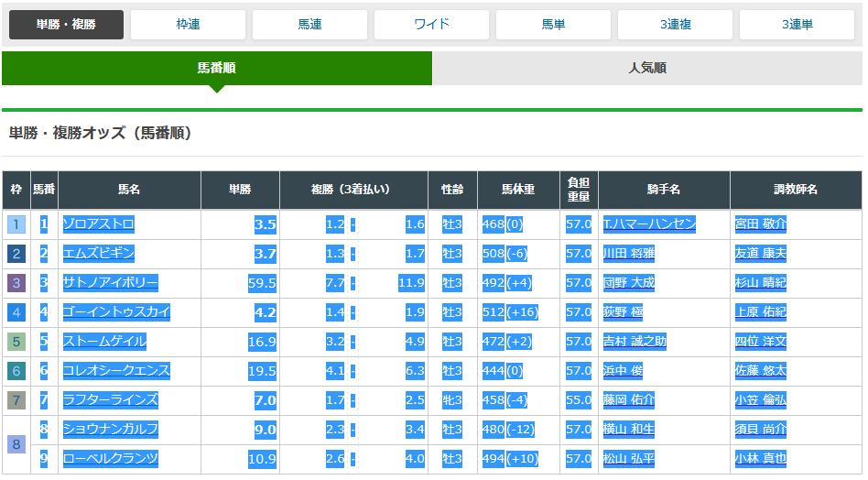The height and width of the screenshot is (480, 868).
Task: Open trainer 宮田 敬介 profile
Action: [760, 224]
